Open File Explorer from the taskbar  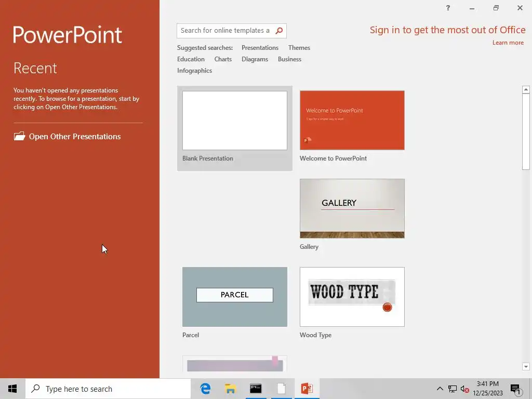230,389
